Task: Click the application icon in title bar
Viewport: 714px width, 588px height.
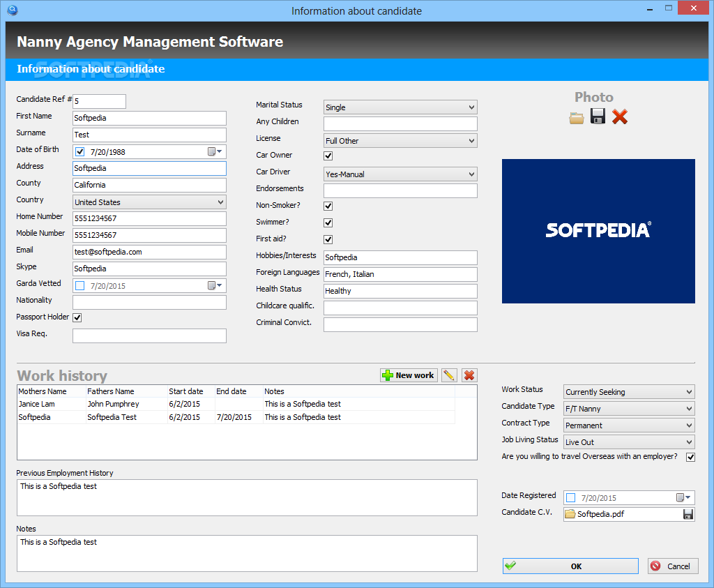Action: [13, 10]
